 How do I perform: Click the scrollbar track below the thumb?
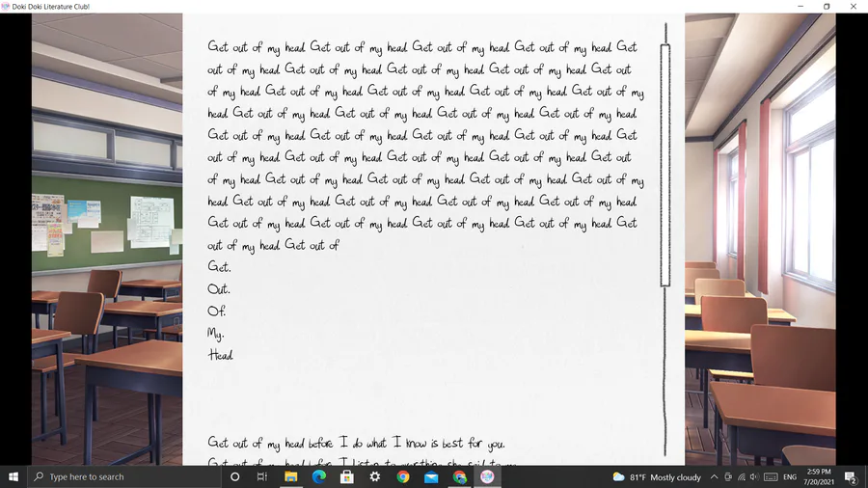(x=665, y=370)
